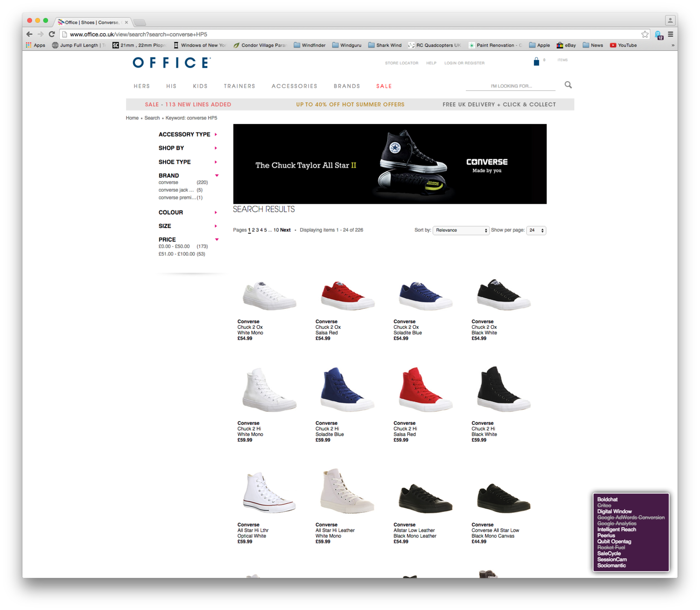Image resolution: width=700 pixels, height=610 pixels.
Task: Open the Show per page dropdown
Action: [536, 230]
